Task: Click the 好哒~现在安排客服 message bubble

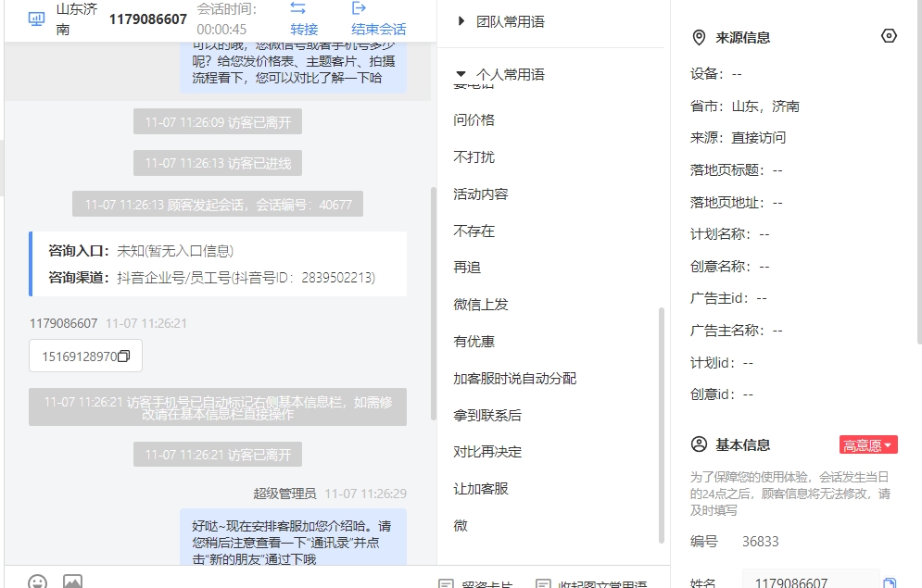Action: [x=293, y=537]
